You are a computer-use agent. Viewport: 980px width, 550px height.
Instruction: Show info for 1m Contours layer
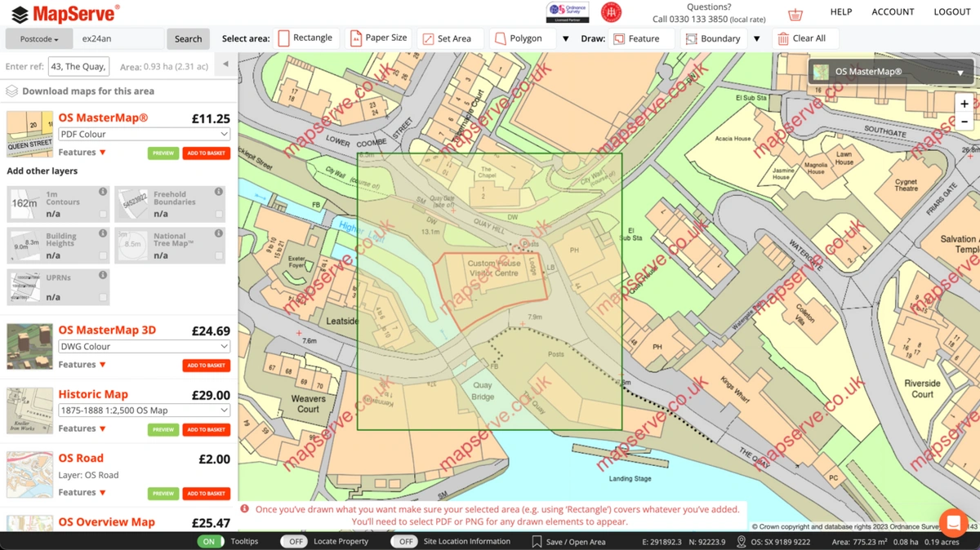(x=103, y=192)
